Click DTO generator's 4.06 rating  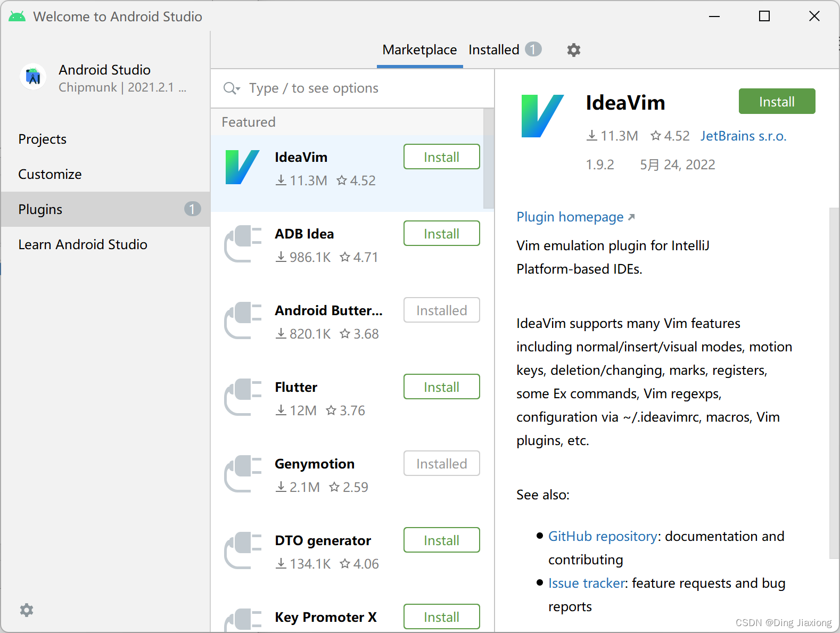(359, 564)
